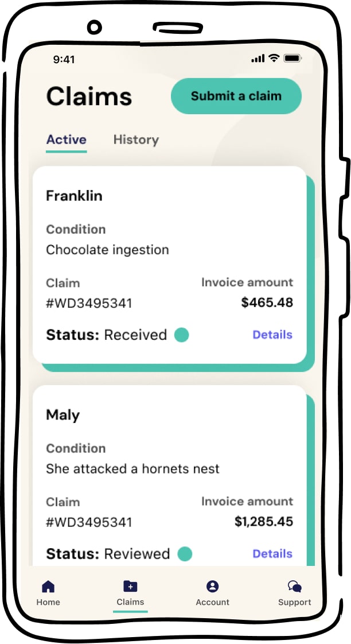The width and height of the screenshot is (351, 644).
Task: Open the Support chat bubbles icon
Action: (x=294, y=586)
